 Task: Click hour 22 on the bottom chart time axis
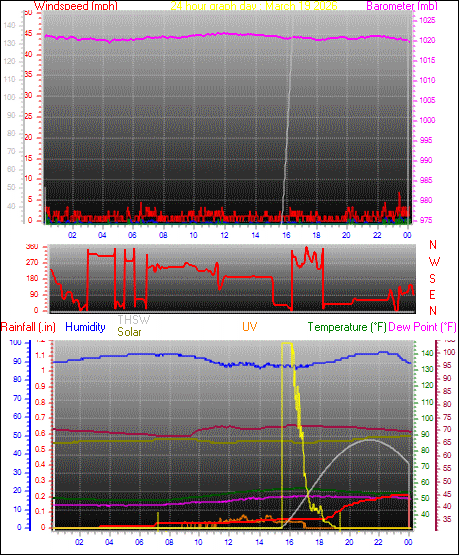(378, 542)
